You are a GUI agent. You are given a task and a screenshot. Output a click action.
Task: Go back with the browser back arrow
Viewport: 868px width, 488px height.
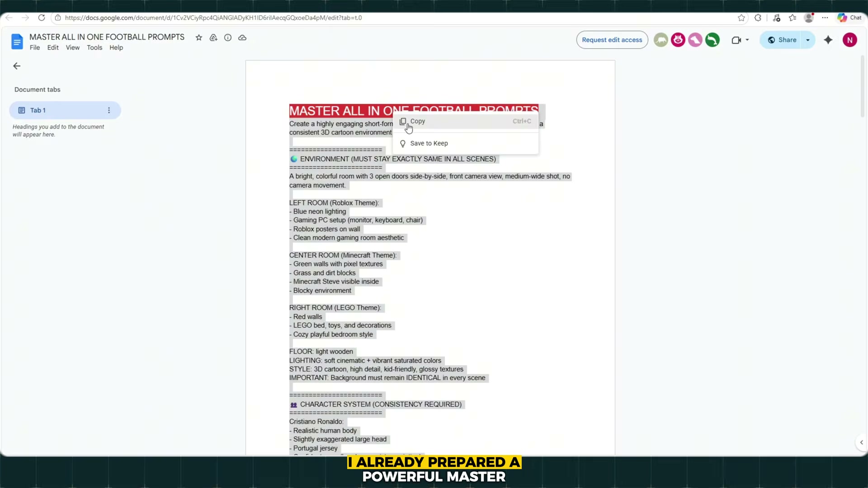point(9,18)
